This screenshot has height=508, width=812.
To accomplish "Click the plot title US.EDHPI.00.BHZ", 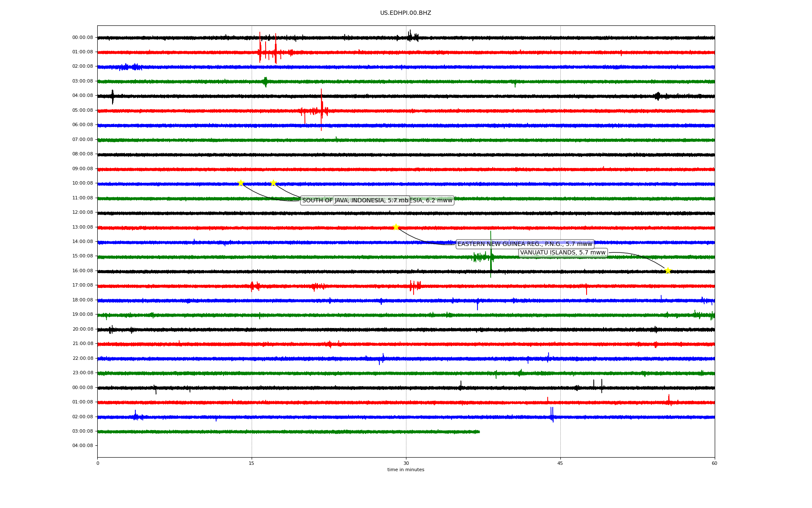I will click(406, 13).
